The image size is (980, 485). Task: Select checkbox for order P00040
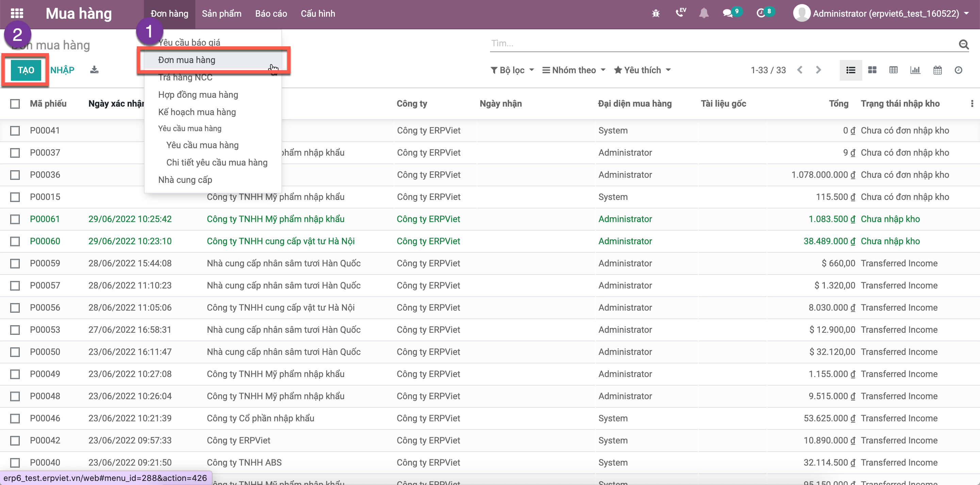15,463
